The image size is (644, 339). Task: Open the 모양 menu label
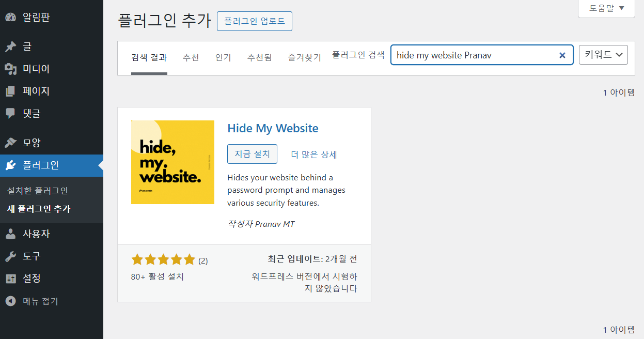pyautogui.click(x=32, y=143)
